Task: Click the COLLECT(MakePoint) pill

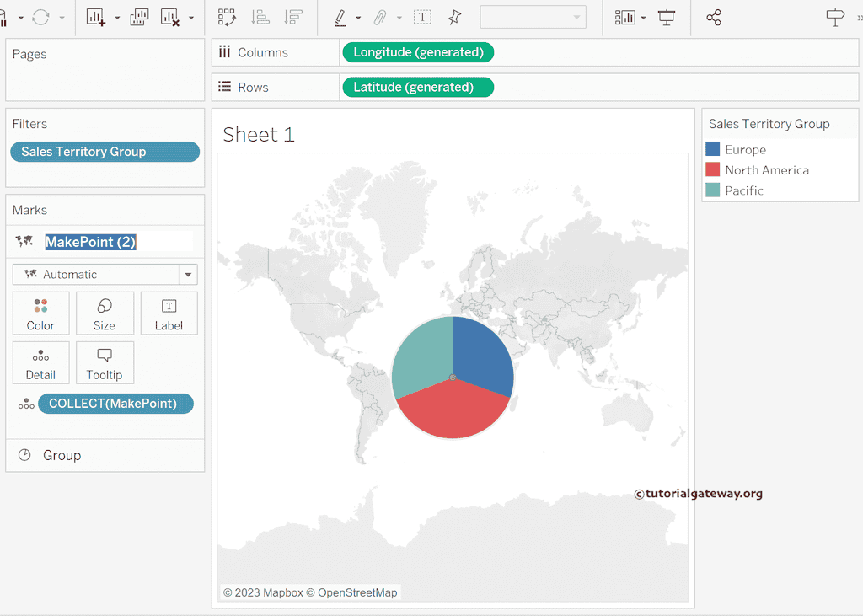Action: pos(115,404)
